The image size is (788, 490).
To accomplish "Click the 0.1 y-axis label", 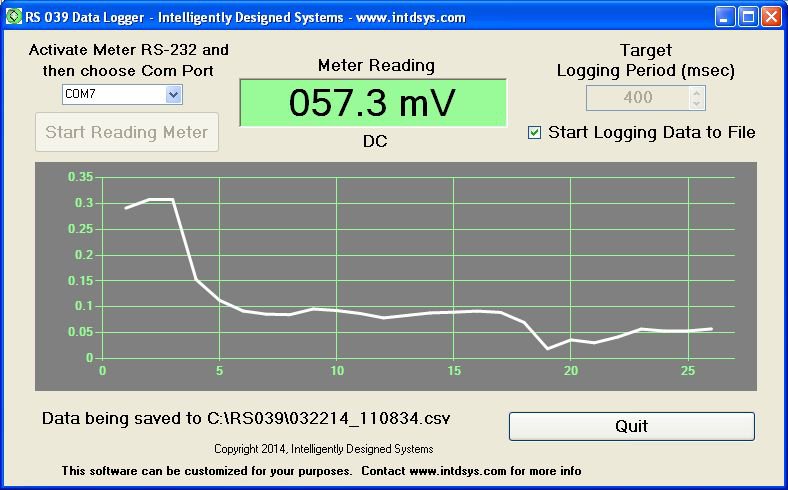I will click(x=84, y=306).
